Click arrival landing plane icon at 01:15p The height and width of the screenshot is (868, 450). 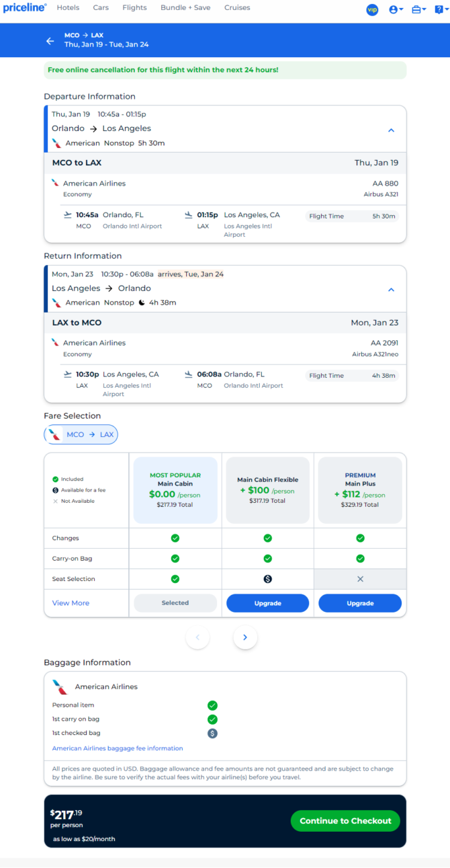(189, 215)
